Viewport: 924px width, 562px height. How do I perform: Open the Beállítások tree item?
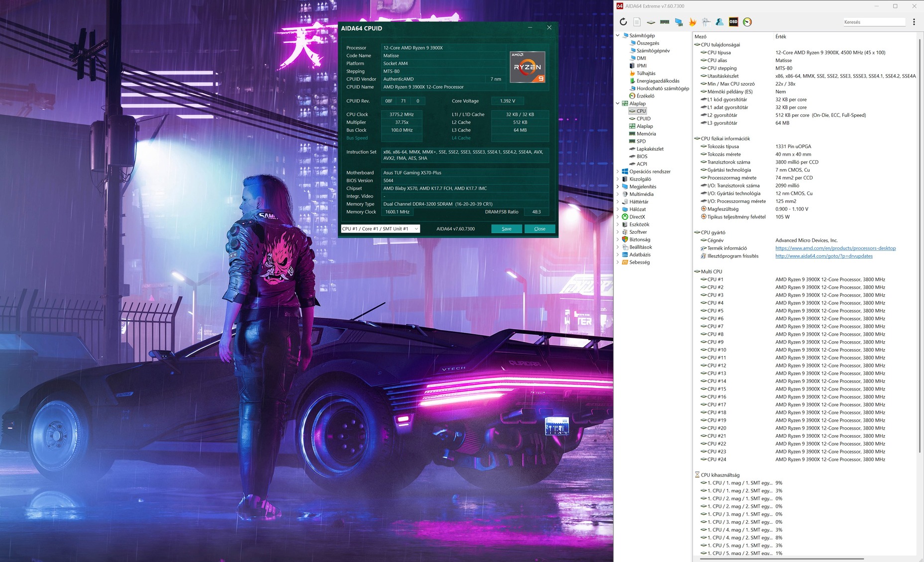click(x=640, y=247)
